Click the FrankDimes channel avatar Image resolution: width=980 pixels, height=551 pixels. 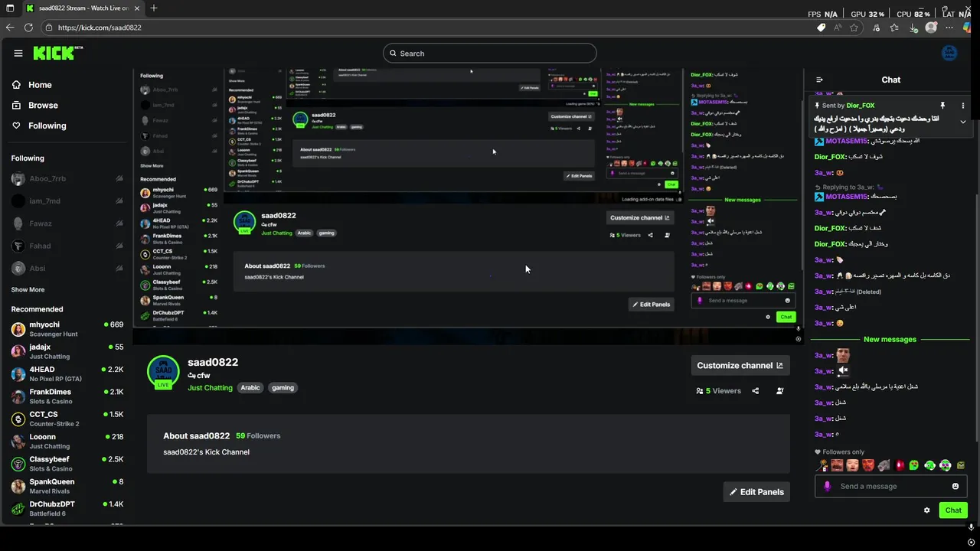(x=18, y=396)
